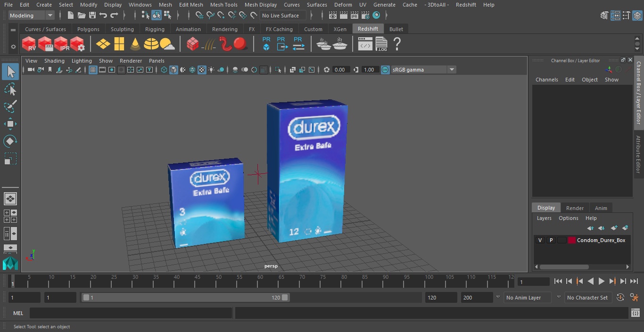
Task: Open Channels menu in Channel Box
Action: pyautogui.click(x=546, y=80)
